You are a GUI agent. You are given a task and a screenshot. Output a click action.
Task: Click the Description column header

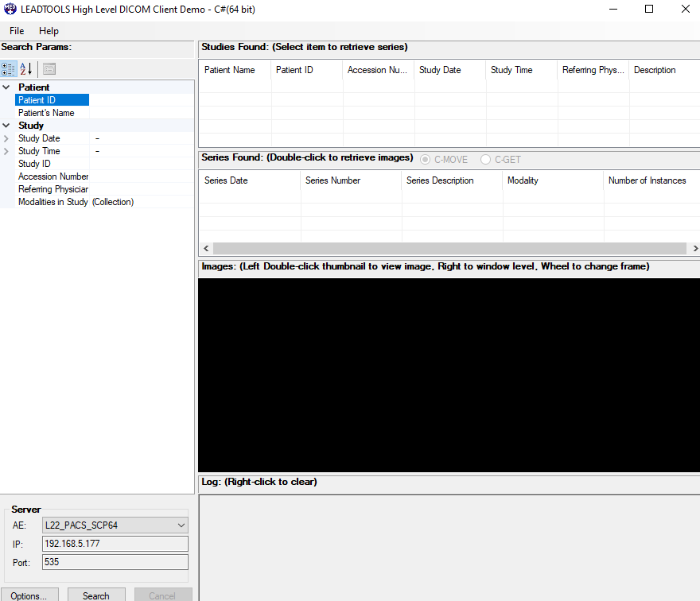coord(665,70)
